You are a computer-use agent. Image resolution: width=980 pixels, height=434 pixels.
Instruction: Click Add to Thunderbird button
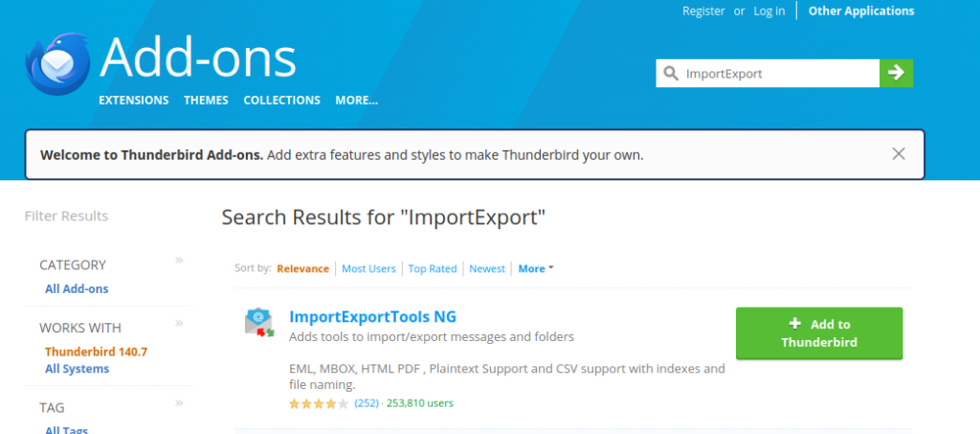[x=819, y=333]
